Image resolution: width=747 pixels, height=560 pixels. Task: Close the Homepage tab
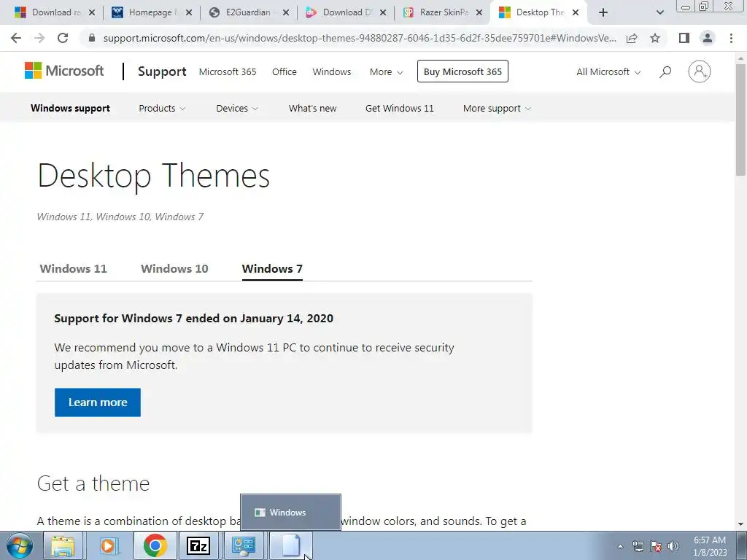[189, 13]
